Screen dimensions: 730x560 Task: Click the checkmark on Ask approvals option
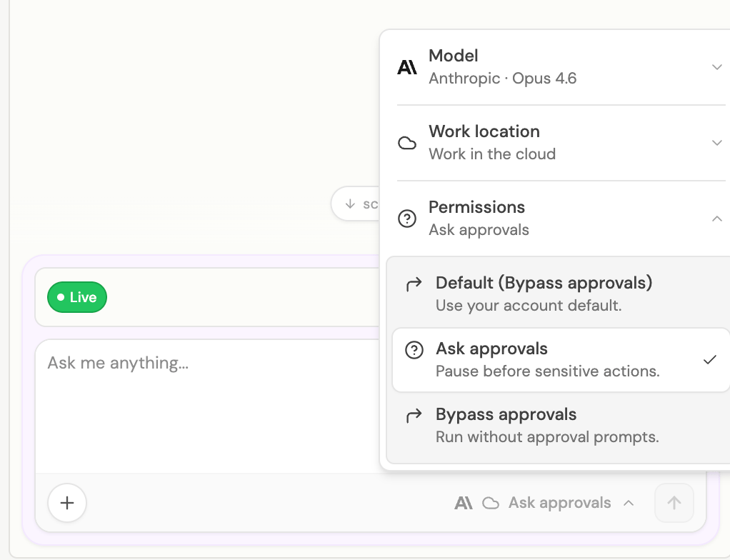[x=709, y=360]
